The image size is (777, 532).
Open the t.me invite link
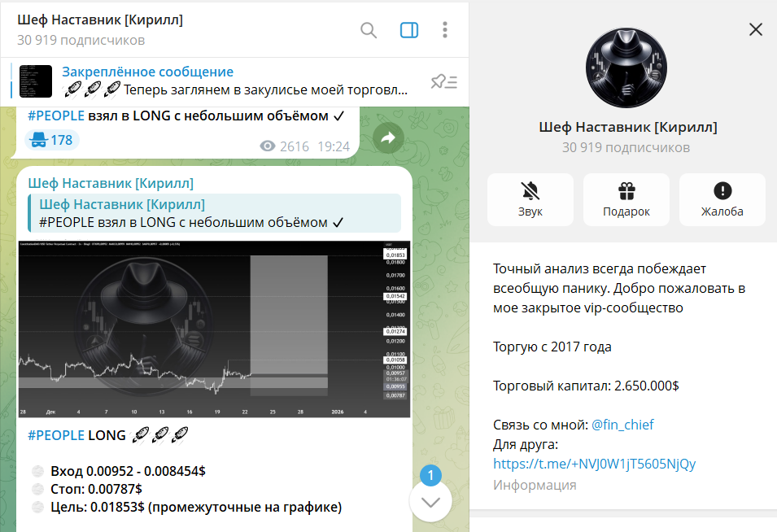(594, 464)
